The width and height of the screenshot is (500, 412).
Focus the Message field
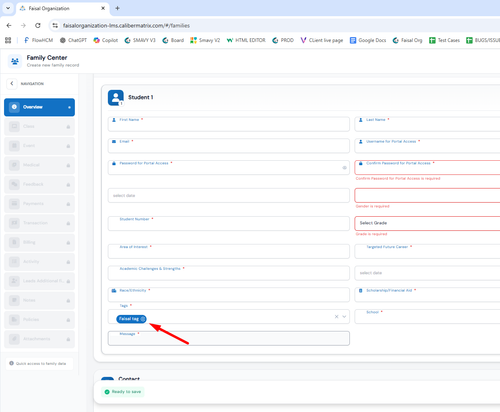(x=229, y=338)
